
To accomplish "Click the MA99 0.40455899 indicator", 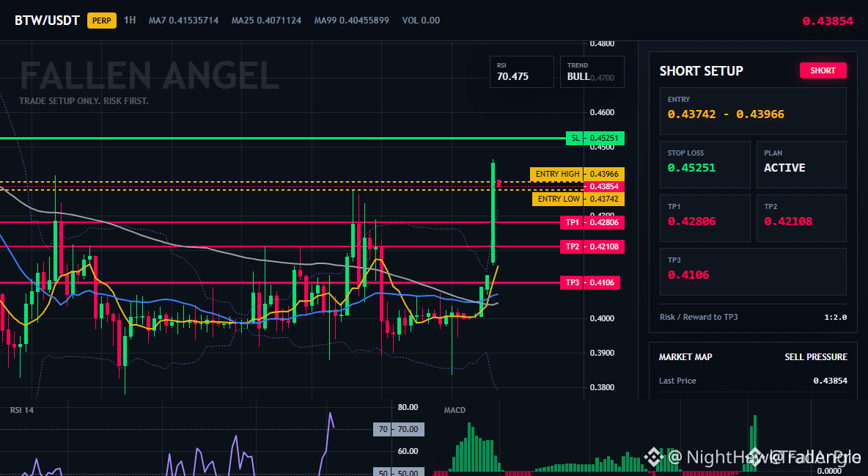I will [351, 21].
